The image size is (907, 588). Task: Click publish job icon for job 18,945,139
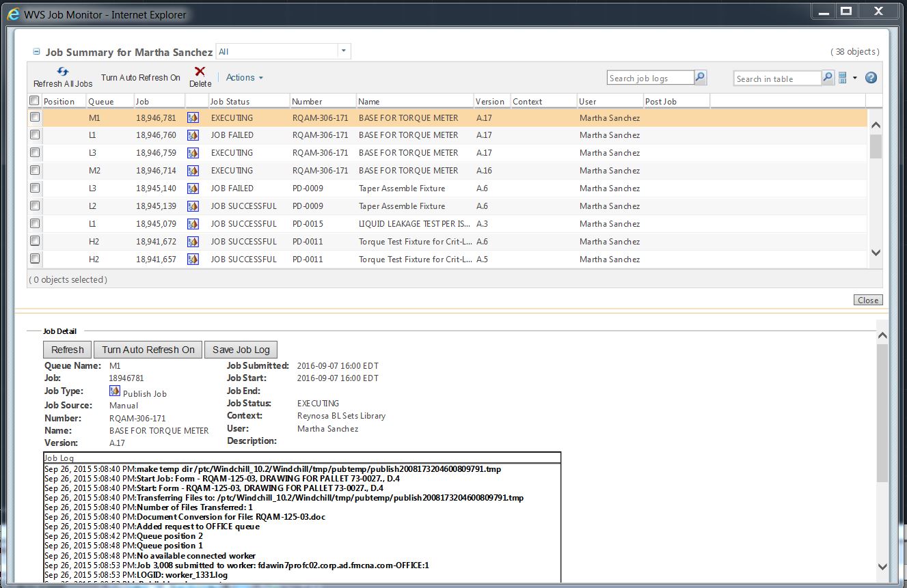point(193,206)
